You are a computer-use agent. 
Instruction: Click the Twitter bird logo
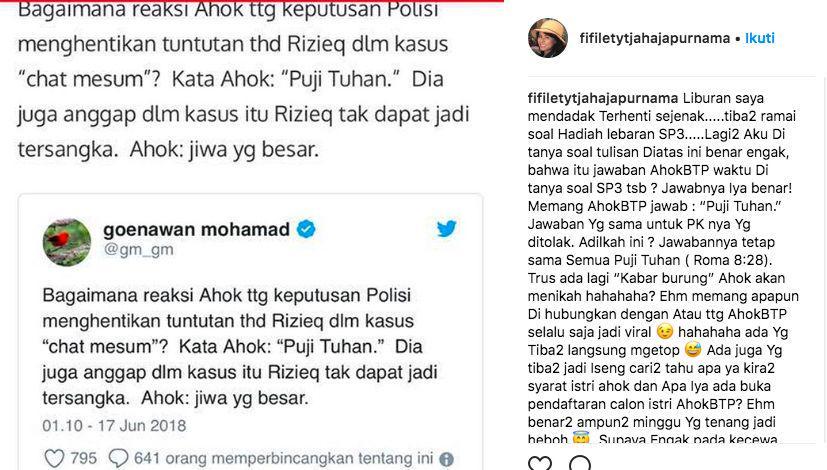coord(446,228)
